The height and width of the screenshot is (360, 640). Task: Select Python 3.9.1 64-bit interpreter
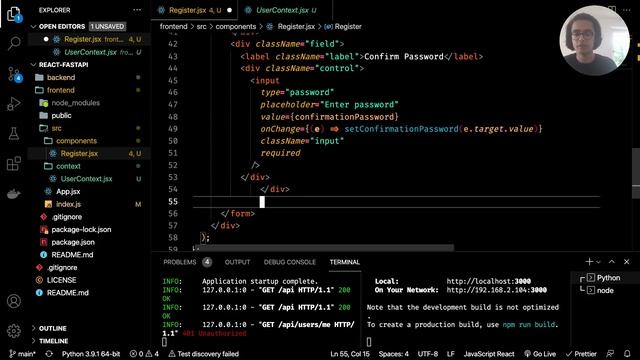coord(91,354)
